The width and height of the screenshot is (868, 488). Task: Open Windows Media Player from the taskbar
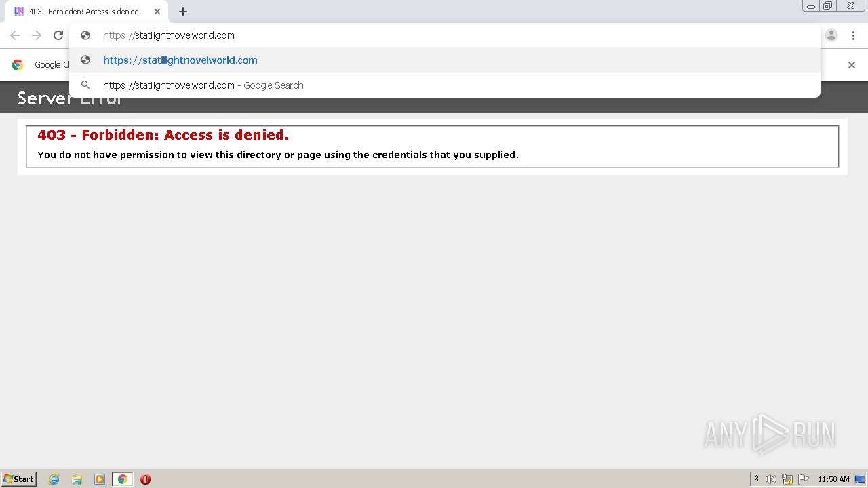[100, 479]
